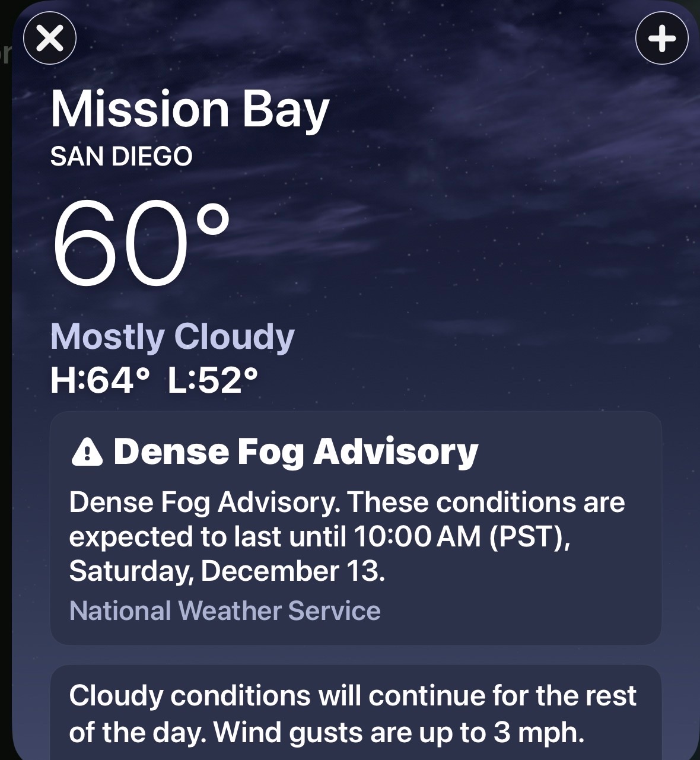
Task: Open the National Weather Service source link
Action: coord(225,610)
